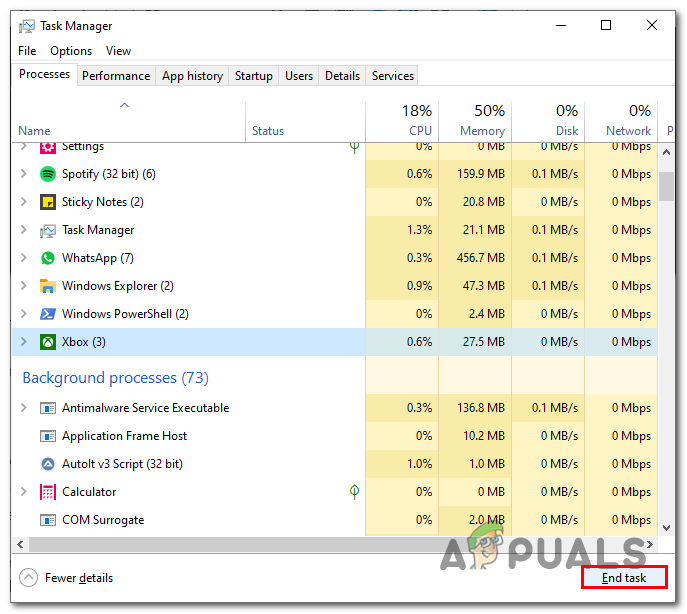The image size is (687, 614).
Task: Click Task Manager CPU value 1.3%
Action: 419,230
